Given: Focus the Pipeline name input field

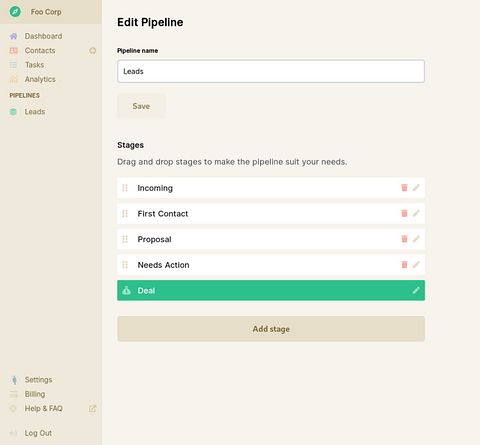Looking at the screenshot, I should pyautogui.click(x=271, y=71).
